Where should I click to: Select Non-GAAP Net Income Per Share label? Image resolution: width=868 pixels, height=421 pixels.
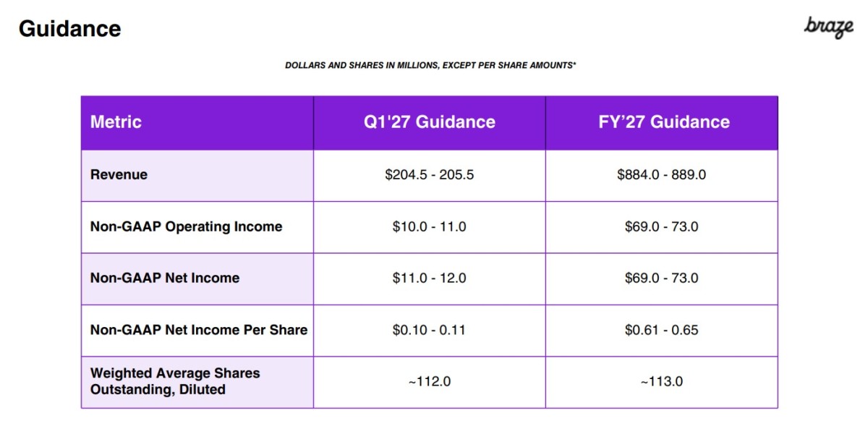pyautogui.click(x=199, y=330)
